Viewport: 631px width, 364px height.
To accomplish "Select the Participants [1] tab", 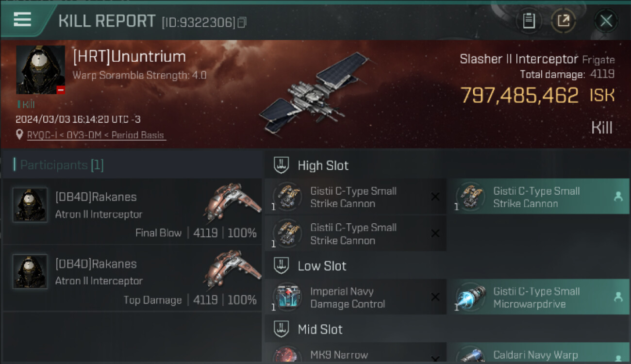I will [x=59, y=165].
